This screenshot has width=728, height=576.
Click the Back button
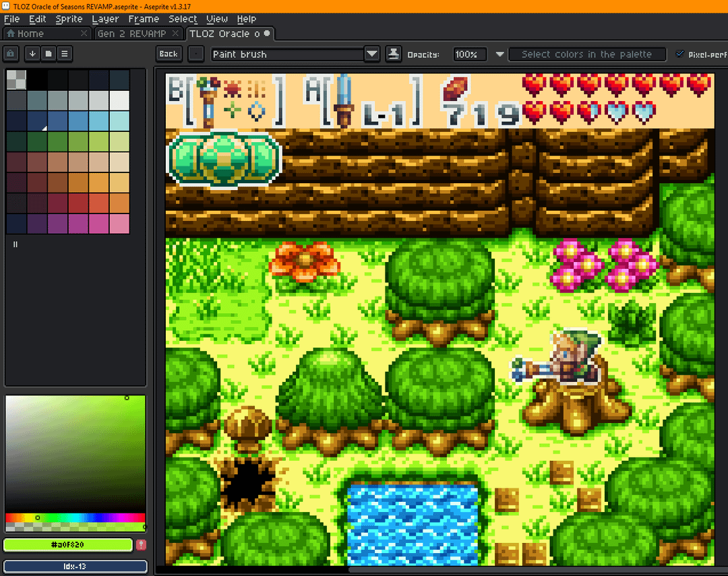(169, 54)
